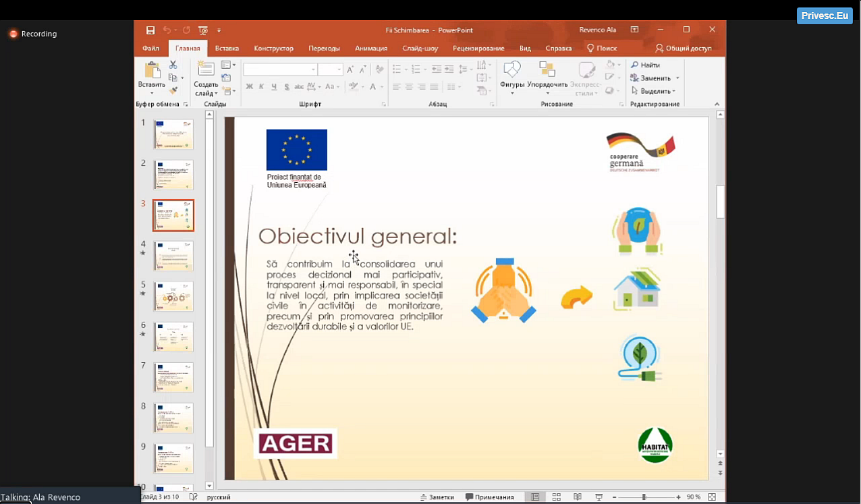Open the Вставка ribbon tab
This screenshot has width=861, height=504.
coord(227,49)
